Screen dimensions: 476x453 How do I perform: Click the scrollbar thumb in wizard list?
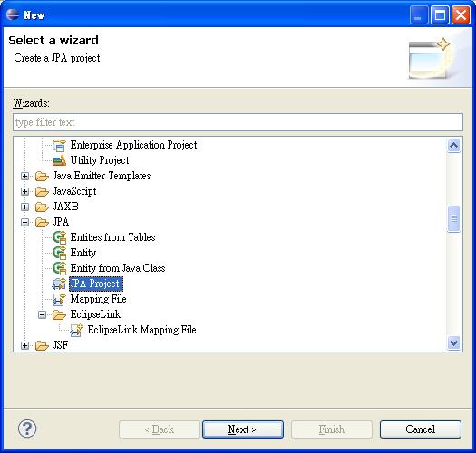coord(454,218)
